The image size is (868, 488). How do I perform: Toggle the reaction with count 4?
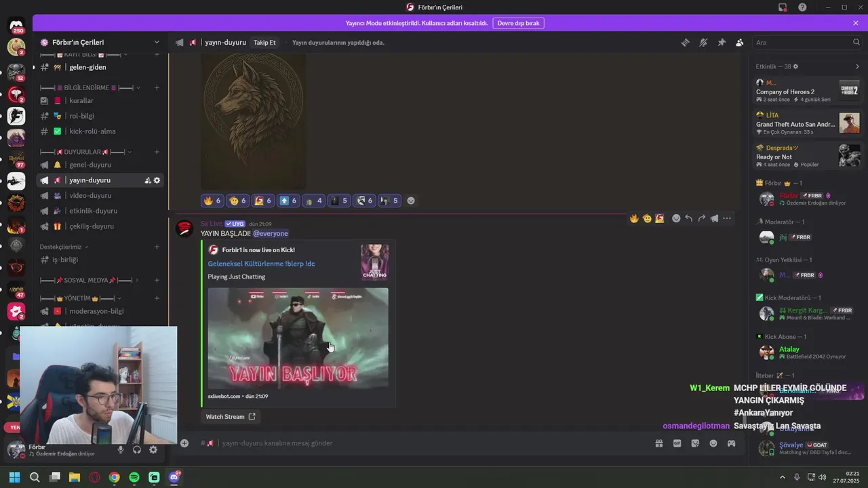tap(313, 201)
